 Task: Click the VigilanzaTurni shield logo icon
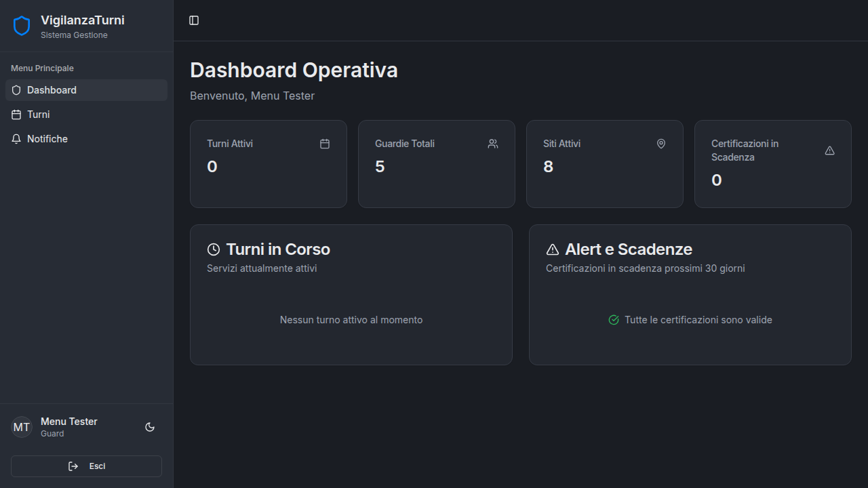(22, 26)
